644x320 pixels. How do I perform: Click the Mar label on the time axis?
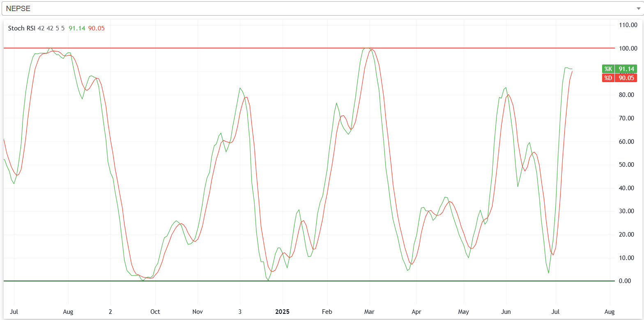pyautogui.click(x=370, y=312)
